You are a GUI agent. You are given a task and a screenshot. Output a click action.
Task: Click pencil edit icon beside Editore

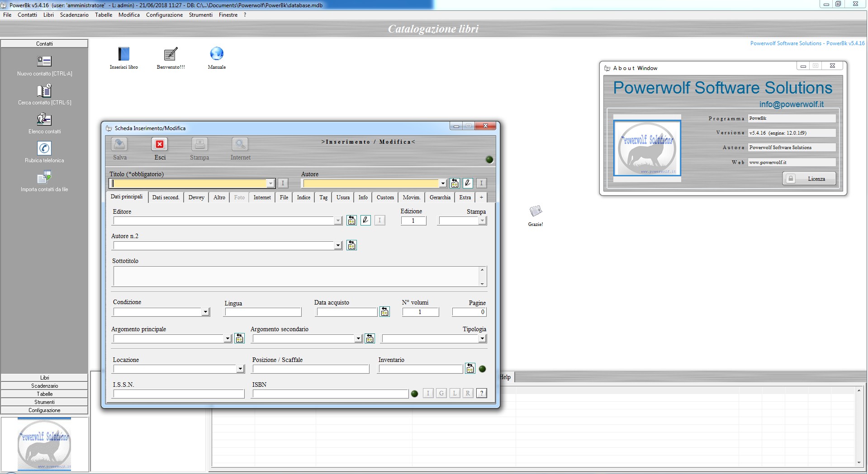pyautogui.click(x=365, y=220)
